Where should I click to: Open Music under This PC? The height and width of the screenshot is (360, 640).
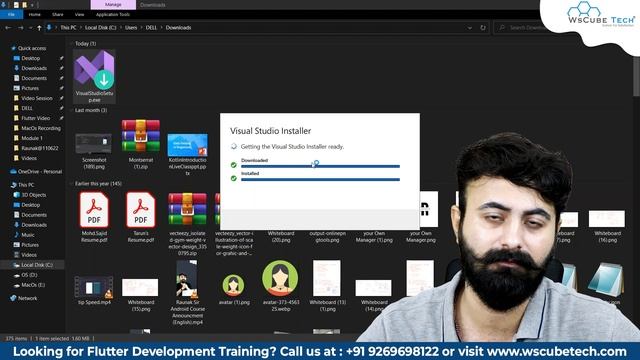click(28, 235)
